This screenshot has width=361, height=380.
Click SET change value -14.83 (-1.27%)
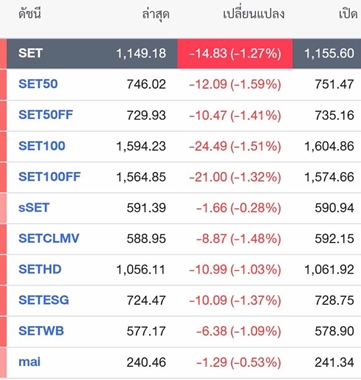click(235, 54)
